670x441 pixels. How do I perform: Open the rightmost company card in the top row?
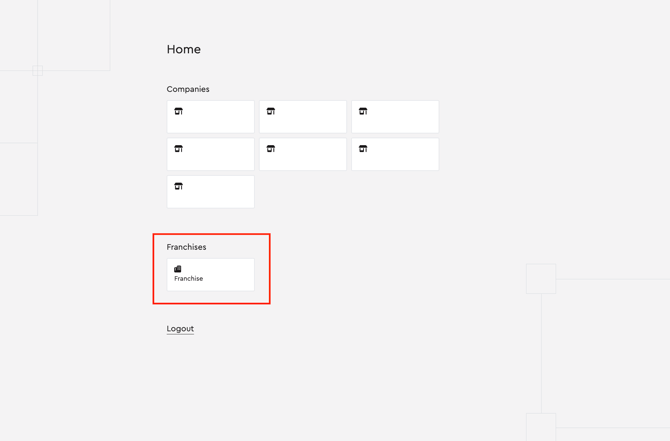tap(395, 117)
